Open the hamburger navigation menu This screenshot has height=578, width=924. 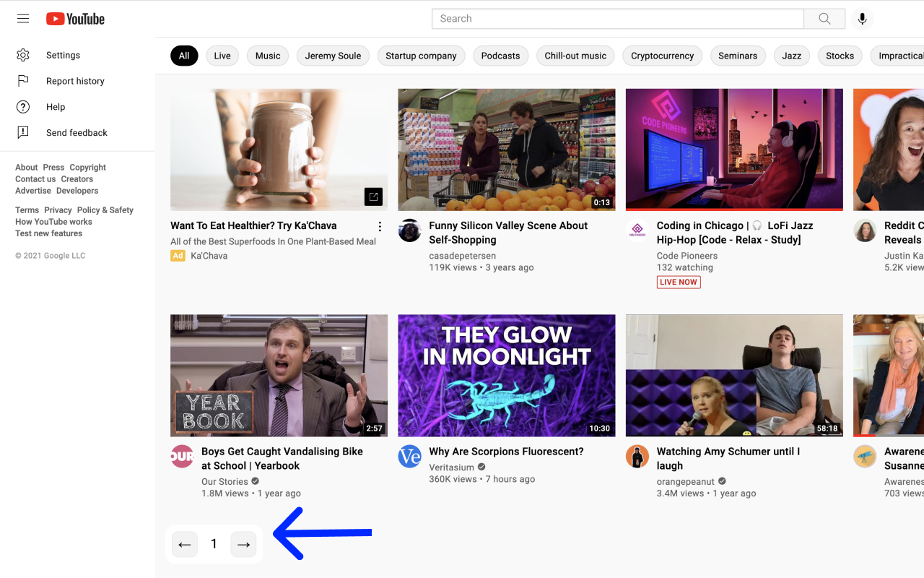point(22,18)
